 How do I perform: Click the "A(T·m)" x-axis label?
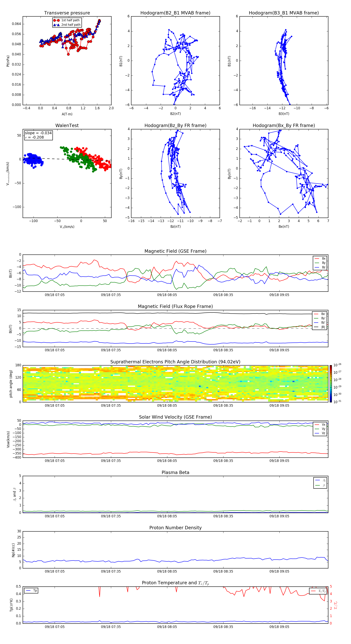[67, 114]
